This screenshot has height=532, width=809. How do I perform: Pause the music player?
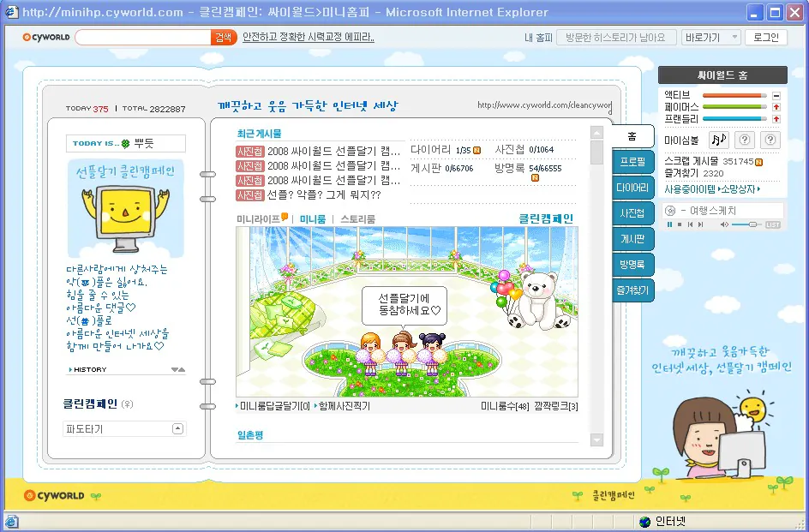coord(669,224)
